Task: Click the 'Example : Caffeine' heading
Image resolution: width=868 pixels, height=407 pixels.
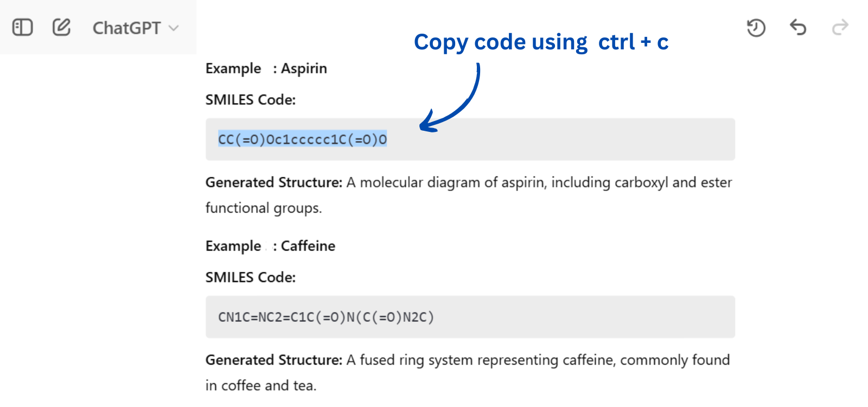Action: [270, 246]
